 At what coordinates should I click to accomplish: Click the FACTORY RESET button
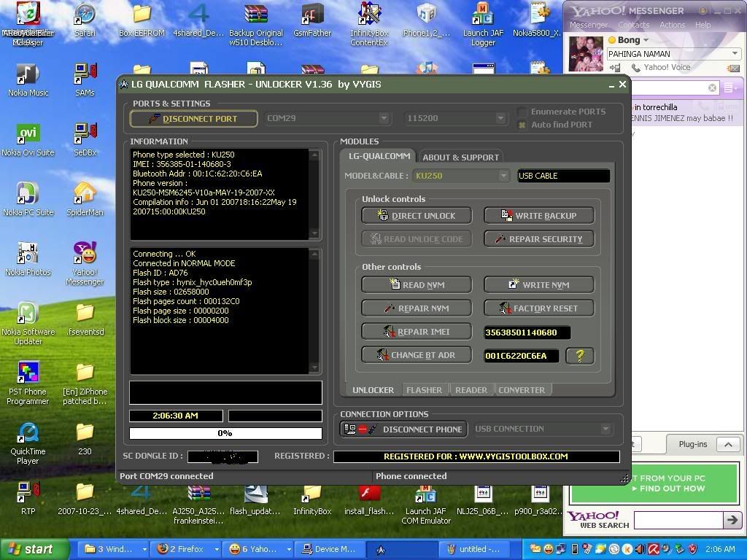[x=539, y=308]
